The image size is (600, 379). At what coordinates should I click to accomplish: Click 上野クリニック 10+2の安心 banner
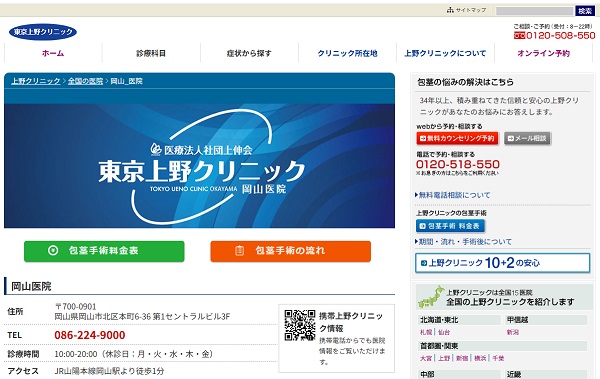click(502, 263)
